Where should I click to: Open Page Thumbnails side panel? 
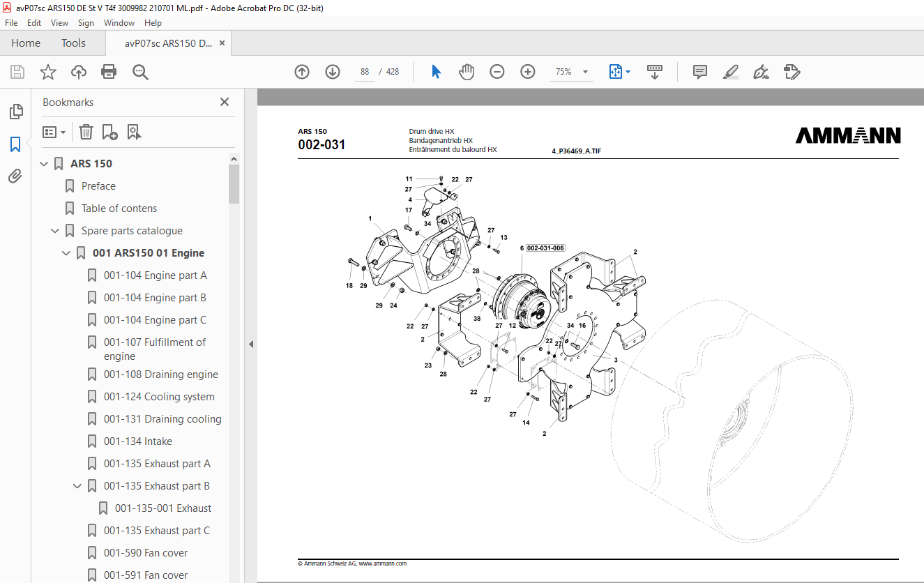coord(15,112)
